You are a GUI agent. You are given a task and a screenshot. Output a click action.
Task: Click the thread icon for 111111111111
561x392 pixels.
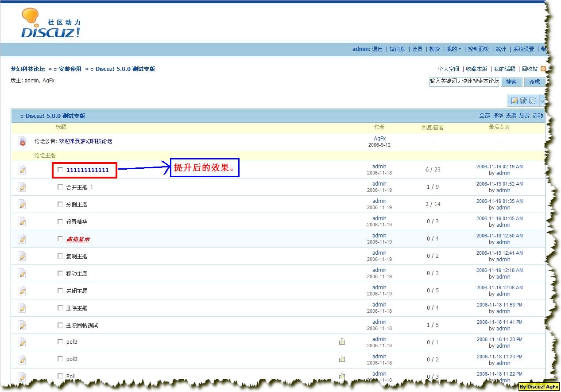pyautogui.click(x=22, y=170)
